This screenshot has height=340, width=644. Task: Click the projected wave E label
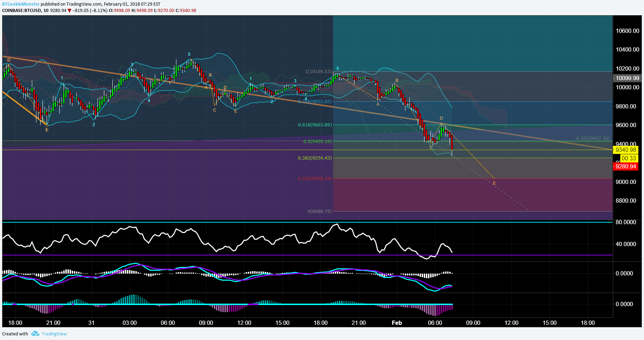click(494, 183)
